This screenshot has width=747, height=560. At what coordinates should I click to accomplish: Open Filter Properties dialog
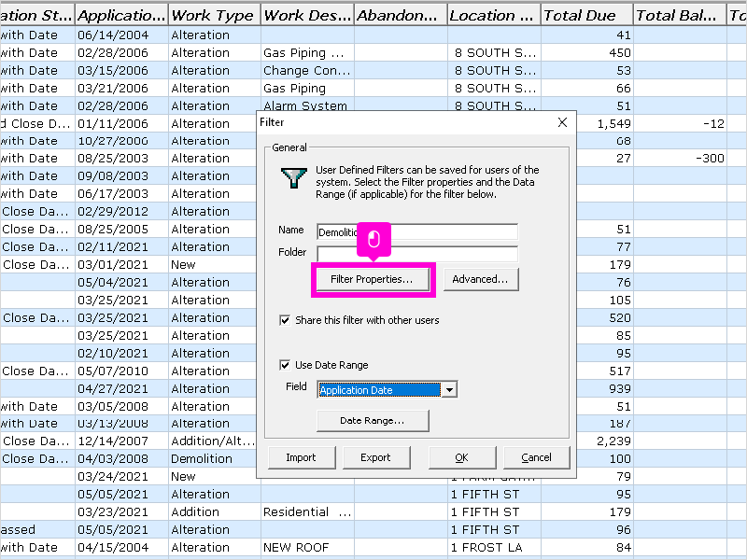[x=373, y=279]
